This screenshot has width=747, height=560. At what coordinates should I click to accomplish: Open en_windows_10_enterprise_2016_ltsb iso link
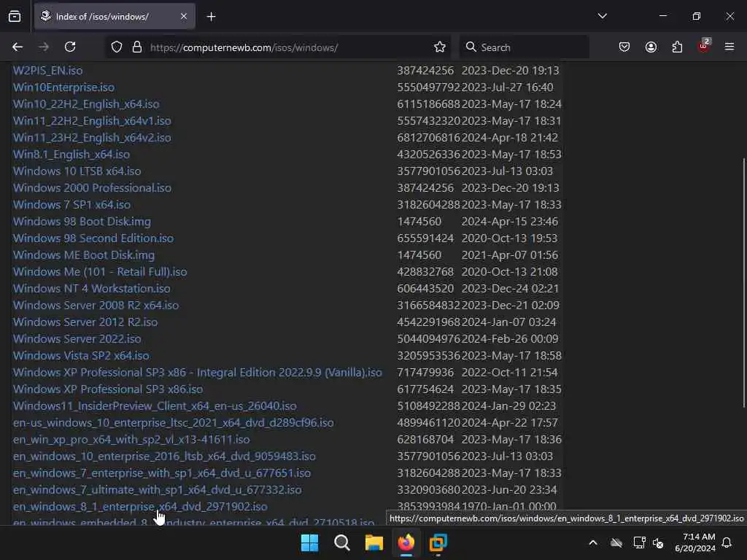[x=164, y=456]
